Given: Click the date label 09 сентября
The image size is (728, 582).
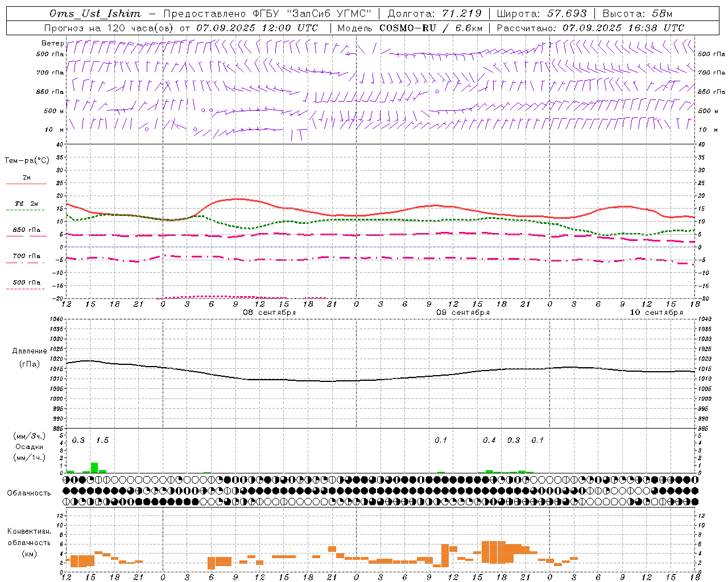Looking at the screenshot, I should click(463, 313).
